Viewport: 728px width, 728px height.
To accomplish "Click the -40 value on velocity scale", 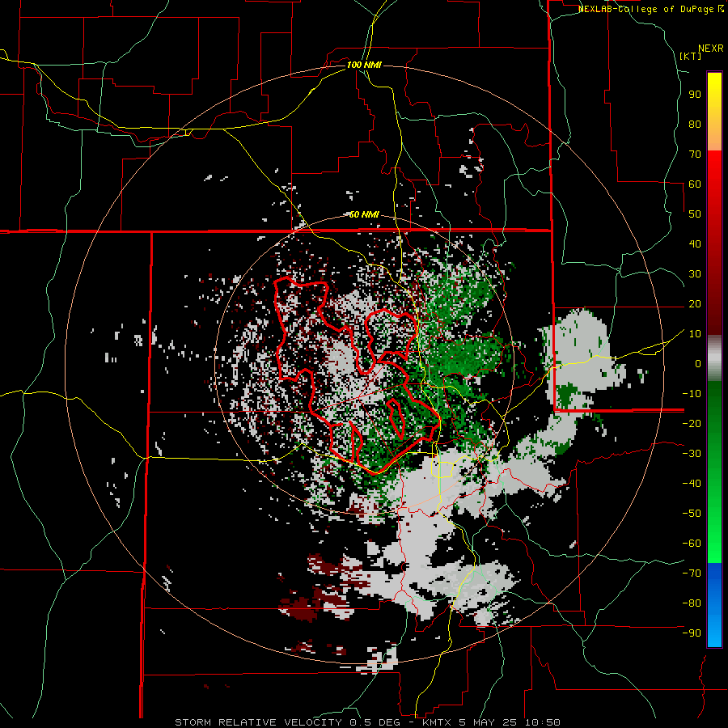I will (x=692, y=484).
